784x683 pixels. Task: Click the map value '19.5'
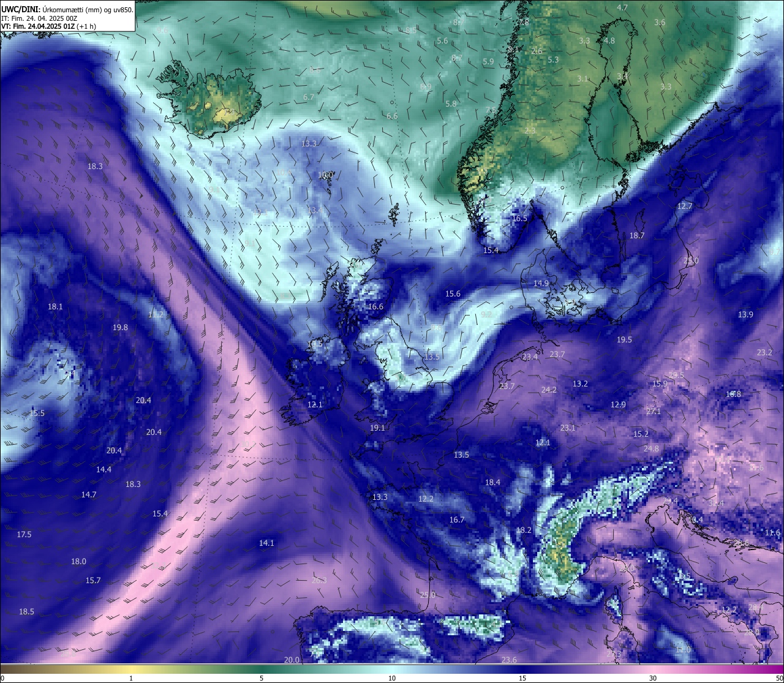tap(624, 340)
